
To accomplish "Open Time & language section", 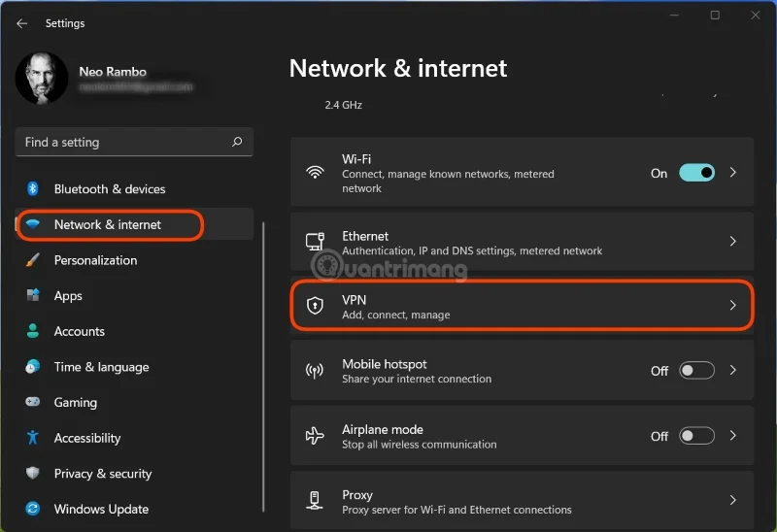I will (x=102, y=367).
